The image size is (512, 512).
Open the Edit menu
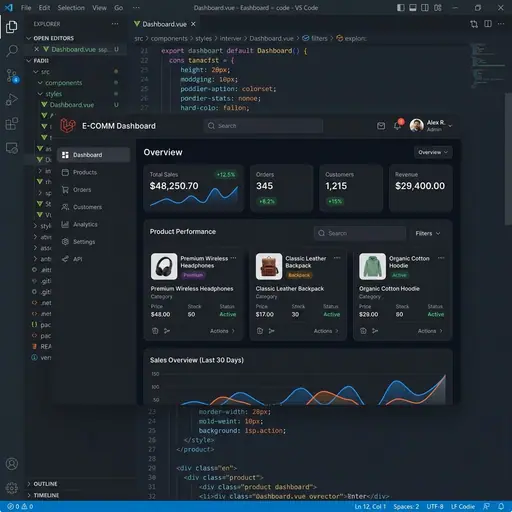tap(44, 8)
